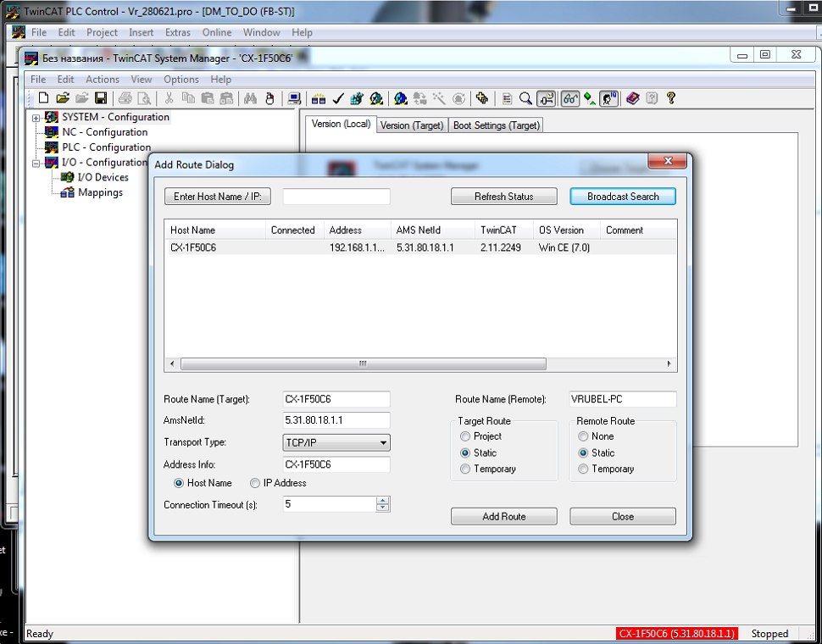Click the Set/Reset TwinCAT to Run Mode icon
Viewport: 822px width, 644px height.
click(376, 98)
